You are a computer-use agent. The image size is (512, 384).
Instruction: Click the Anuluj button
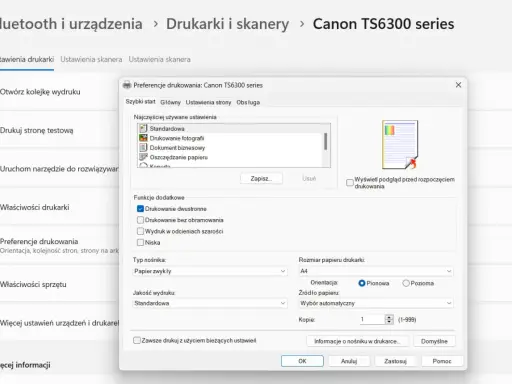pos(349,361)
